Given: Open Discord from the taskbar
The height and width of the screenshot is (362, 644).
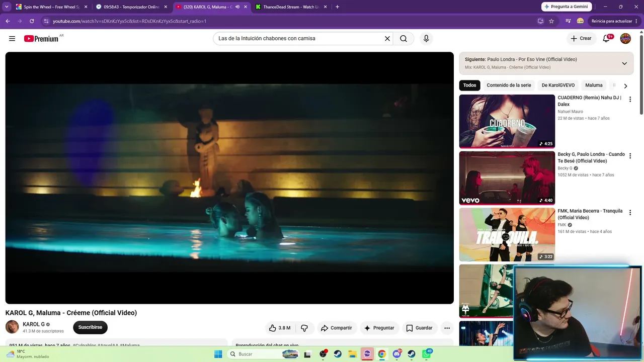Looking at the screenshot, I should coord(397,354).
